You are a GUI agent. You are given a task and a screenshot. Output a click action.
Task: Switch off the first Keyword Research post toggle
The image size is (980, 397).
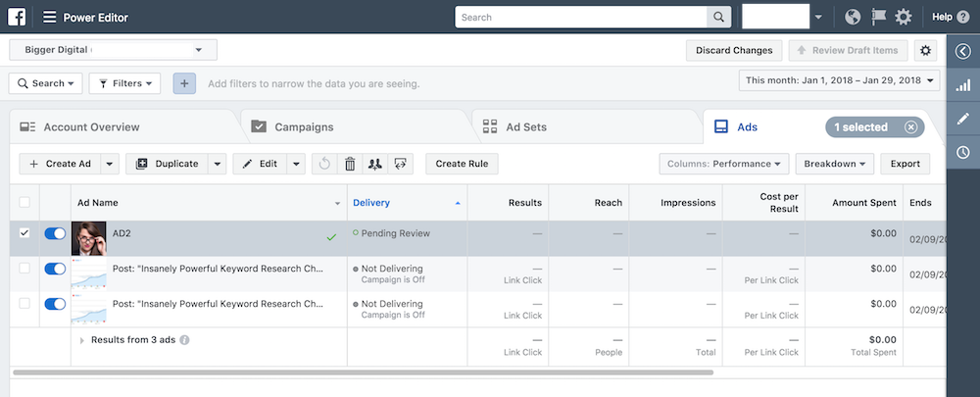click(x=55, y=269)
